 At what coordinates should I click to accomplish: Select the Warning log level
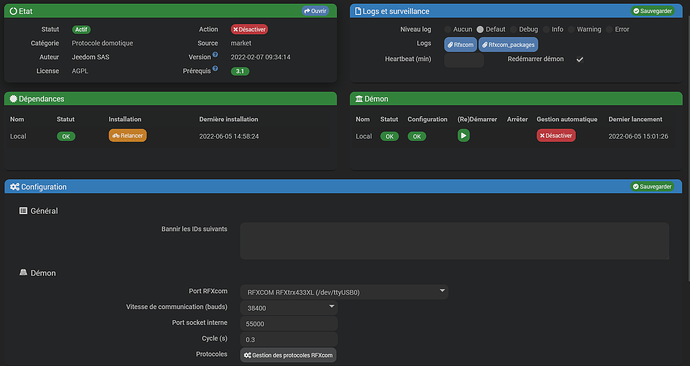point(572,29)
